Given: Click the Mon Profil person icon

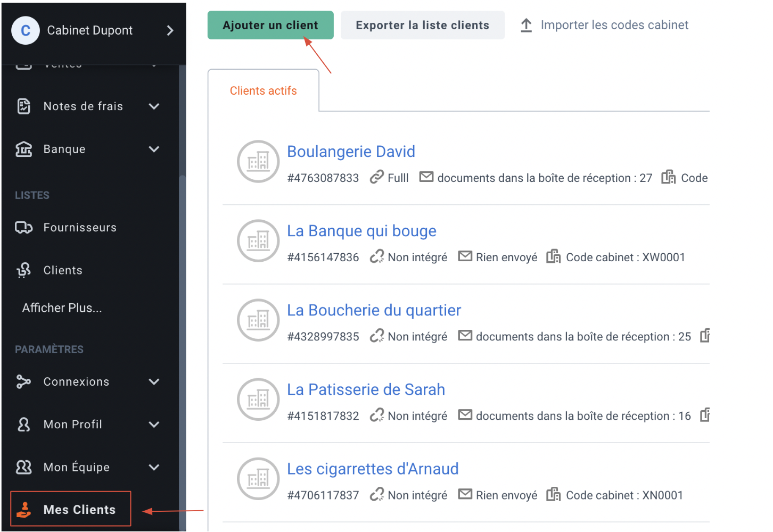Looking at the screenshot, I should point(24,425).
